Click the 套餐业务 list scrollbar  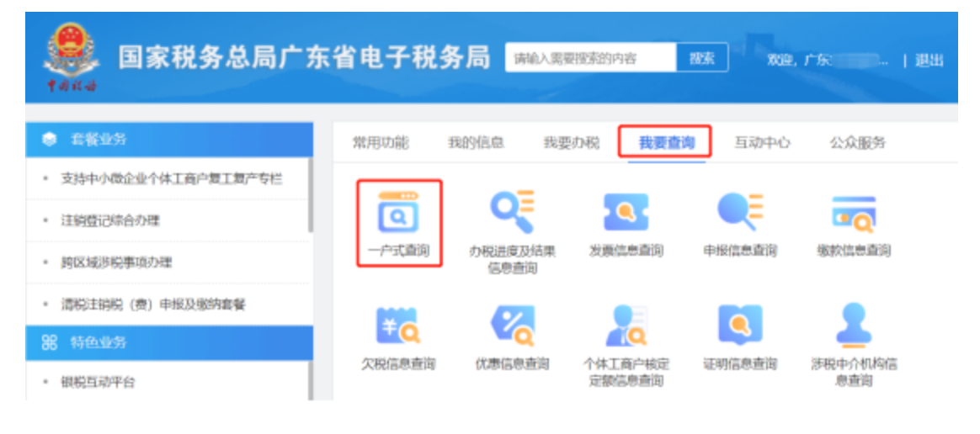[x=311, y=195]
